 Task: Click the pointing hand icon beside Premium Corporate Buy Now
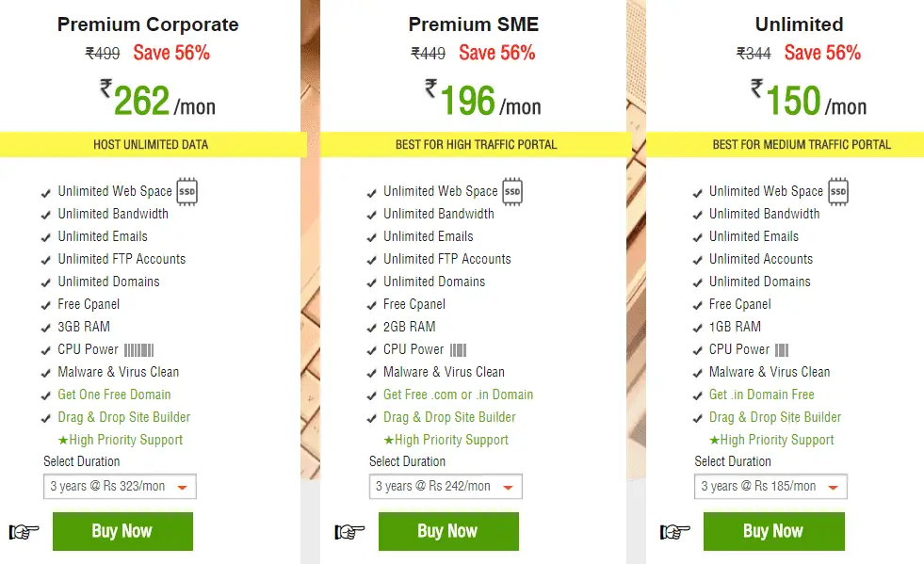tap(24, 532)
